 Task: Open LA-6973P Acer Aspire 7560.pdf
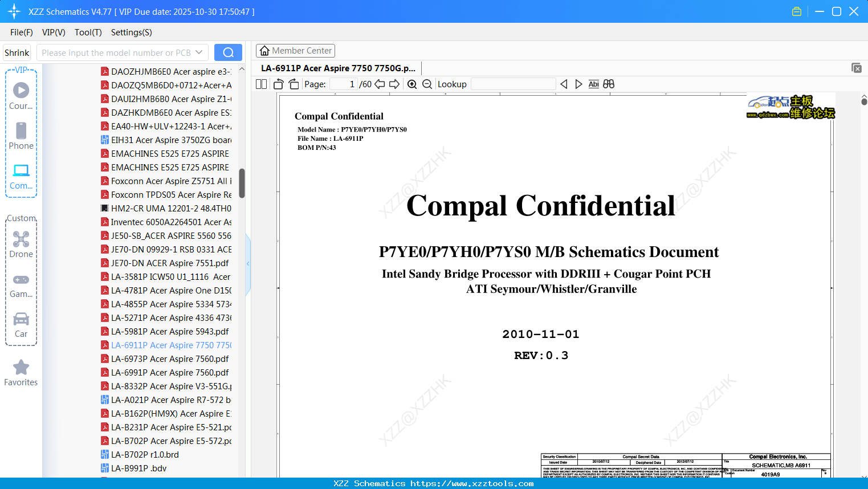[x=170, y=358]
